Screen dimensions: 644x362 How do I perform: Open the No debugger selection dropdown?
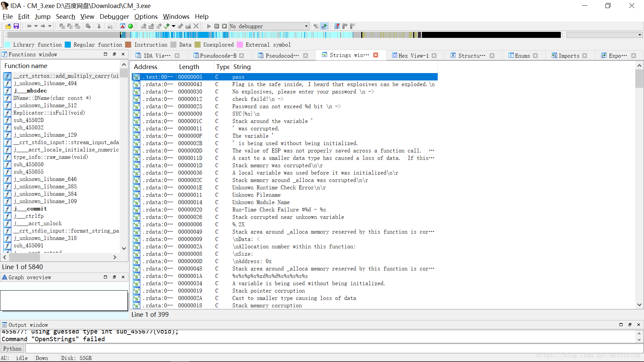point(269,26)
